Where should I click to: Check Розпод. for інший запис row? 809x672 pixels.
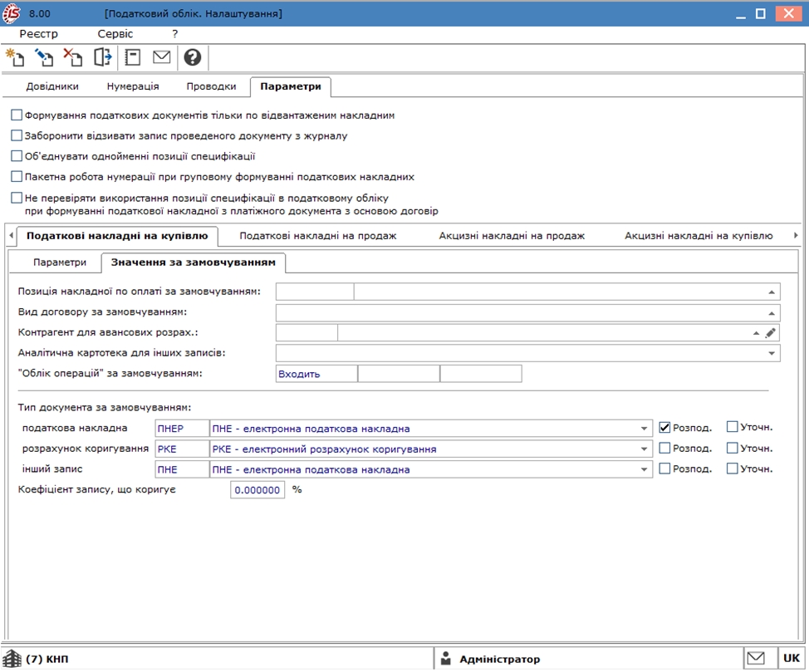point(664,468)
